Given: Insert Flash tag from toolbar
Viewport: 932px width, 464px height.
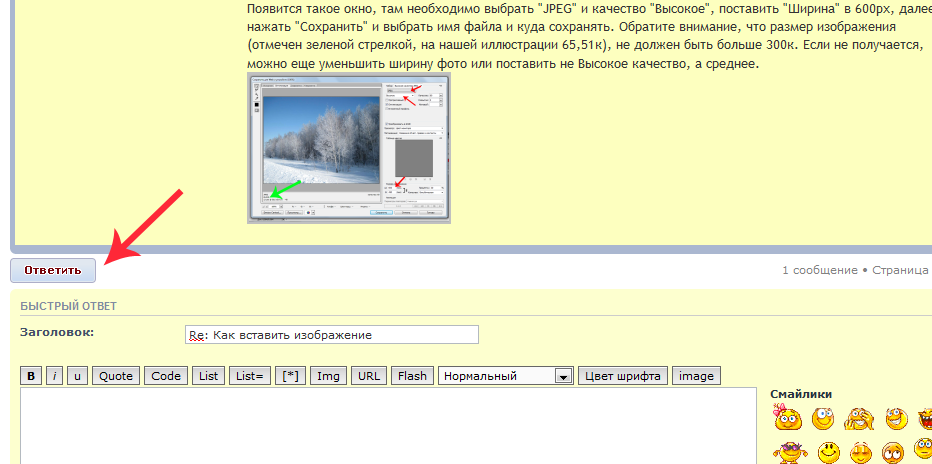Looking at the screenshot, I should coord(411,376).
